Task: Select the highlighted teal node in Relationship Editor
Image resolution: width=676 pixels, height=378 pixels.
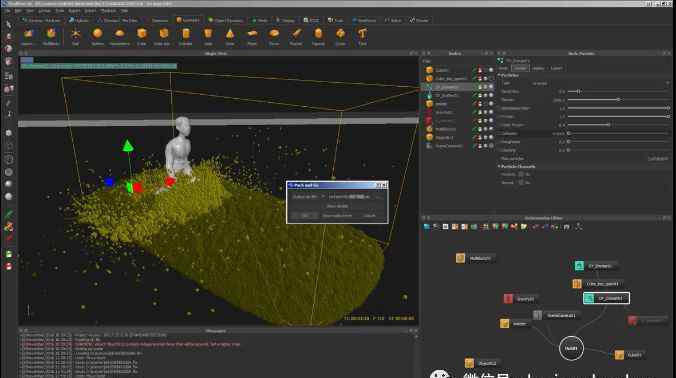Action: click(x=606, y=298)
